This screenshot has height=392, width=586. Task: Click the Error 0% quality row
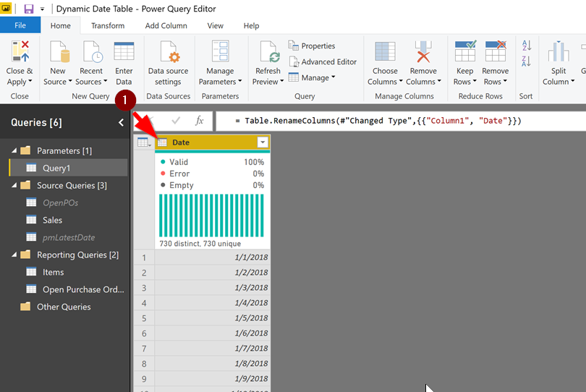pyautogui.click(x=212, y=174)
